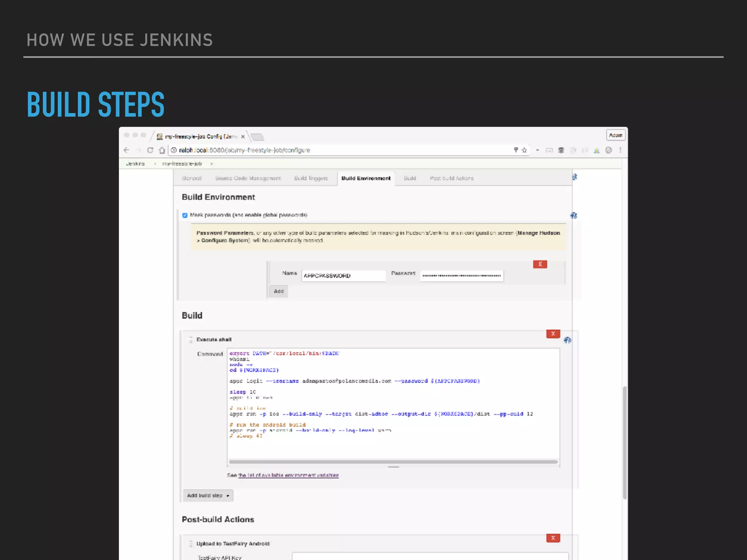Click the my-freestyle-job breadcrumb link
The image size is (747, 560).
coord(182,164)
